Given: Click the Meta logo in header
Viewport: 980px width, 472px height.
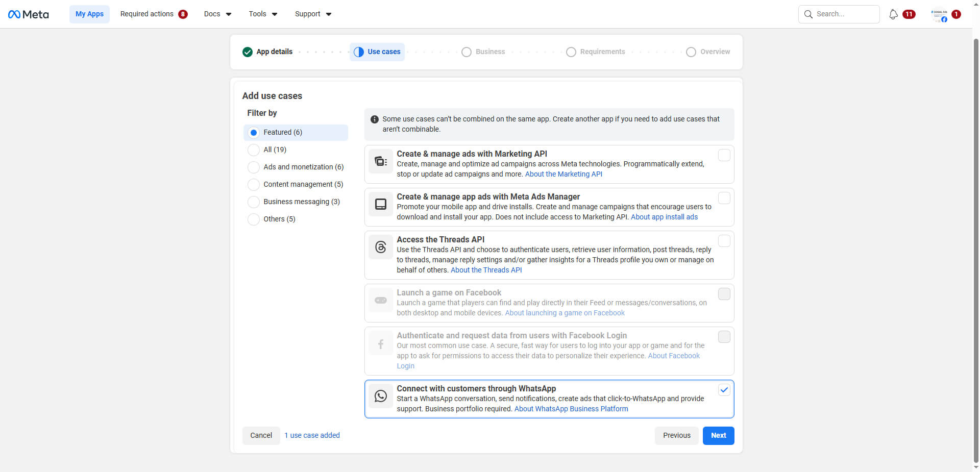Looking at the screenshot, I should [29, 14].
